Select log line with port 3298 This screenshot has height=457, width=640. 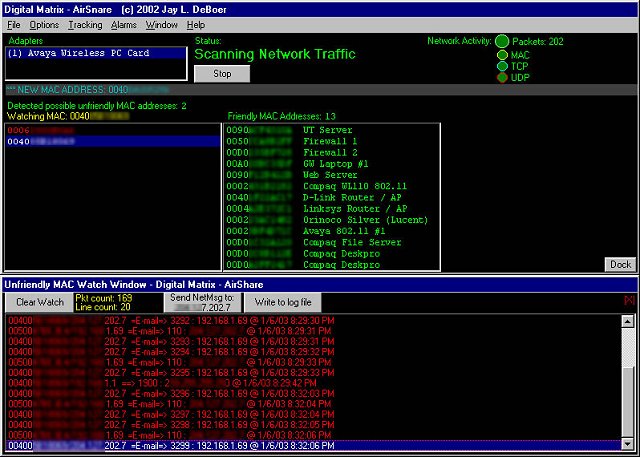click(x=313, y=425)
